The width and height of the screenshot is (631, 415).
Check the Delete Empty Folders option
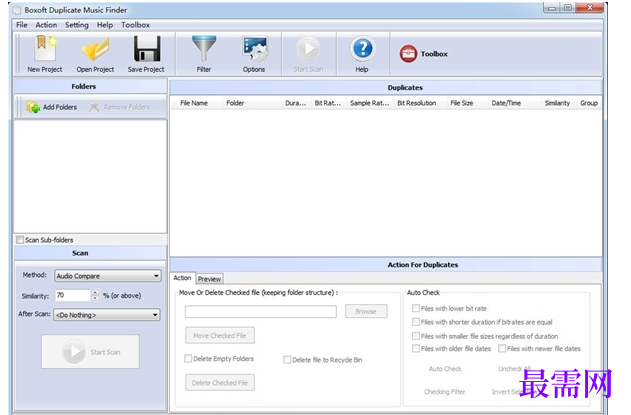click(x=188, y=358)
